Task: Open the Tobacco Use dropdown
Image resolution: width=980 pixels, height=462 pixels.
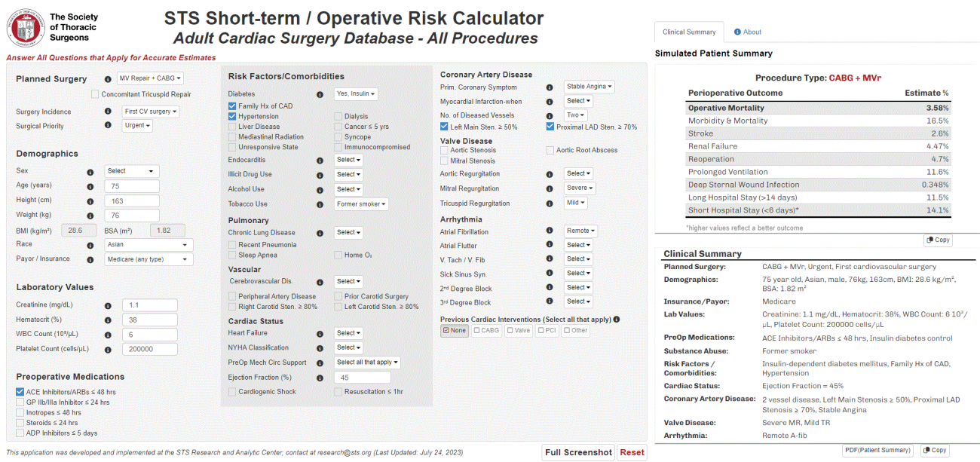Action: tap(361, 204)
